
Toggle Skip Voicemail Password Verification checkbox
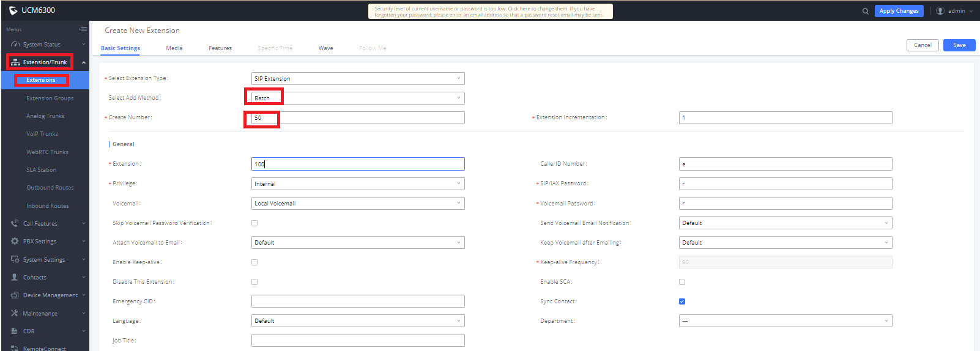(x=254, y=223)
